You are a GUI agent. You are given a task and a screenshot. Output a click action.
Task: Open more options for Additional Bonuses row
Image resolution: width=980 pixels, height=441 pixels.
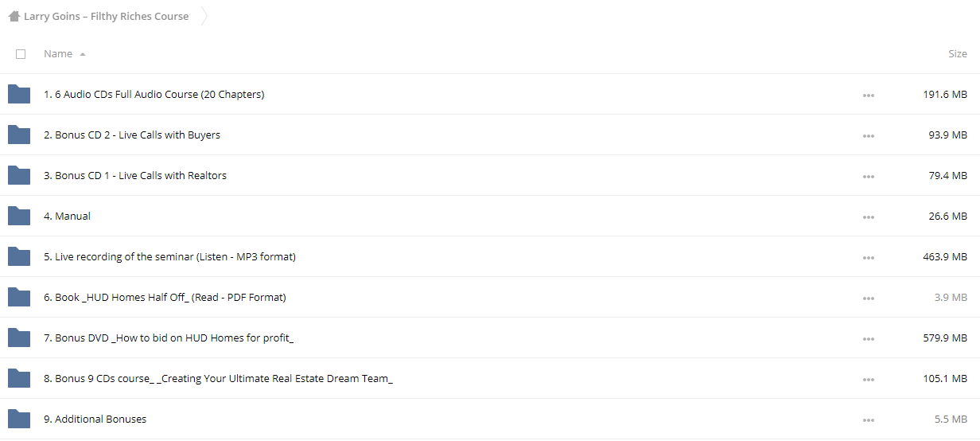(868, 420)
